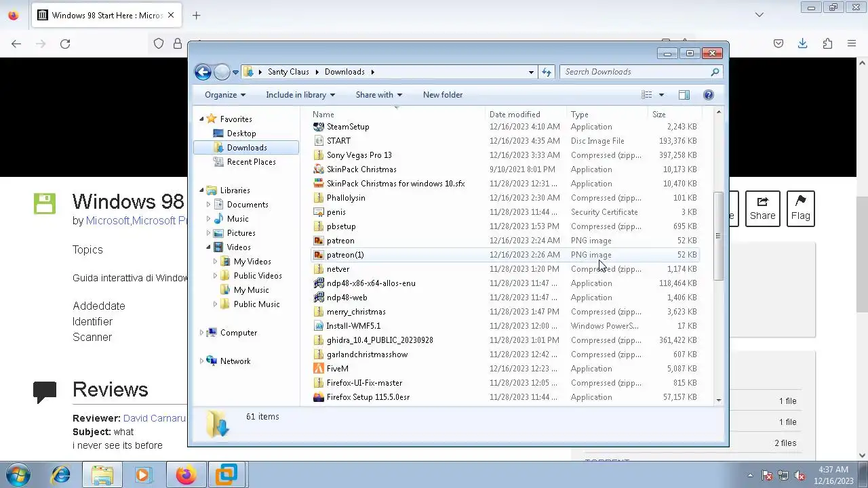Expand the Computer tree node

coord(201,333)
